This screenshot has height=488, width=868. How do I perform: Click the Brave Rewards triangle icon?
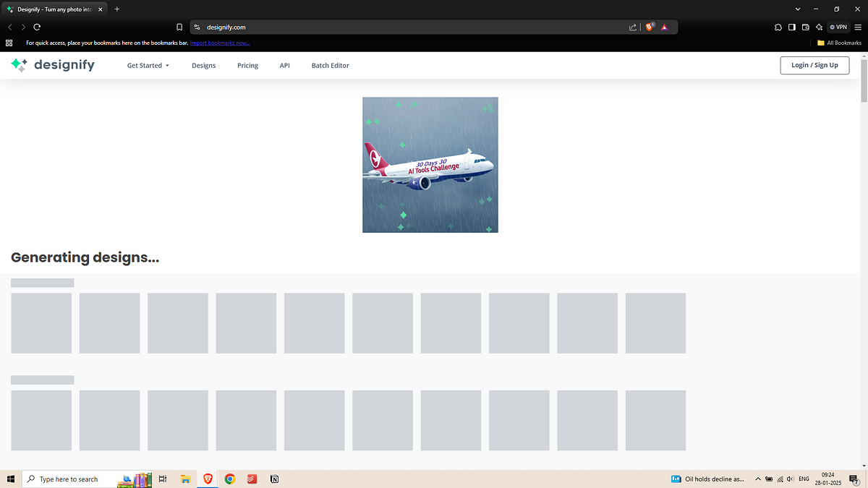coord(664,27)
